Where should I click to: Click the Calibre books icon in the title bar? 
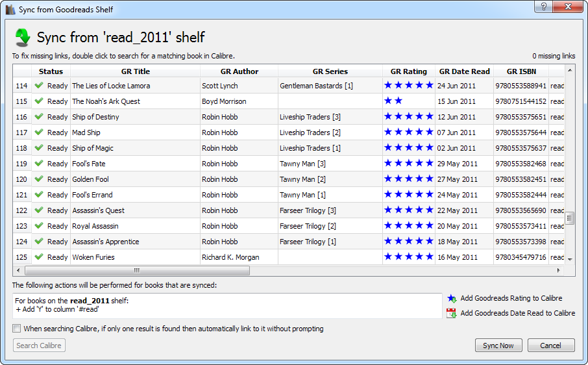coord(10,9)
